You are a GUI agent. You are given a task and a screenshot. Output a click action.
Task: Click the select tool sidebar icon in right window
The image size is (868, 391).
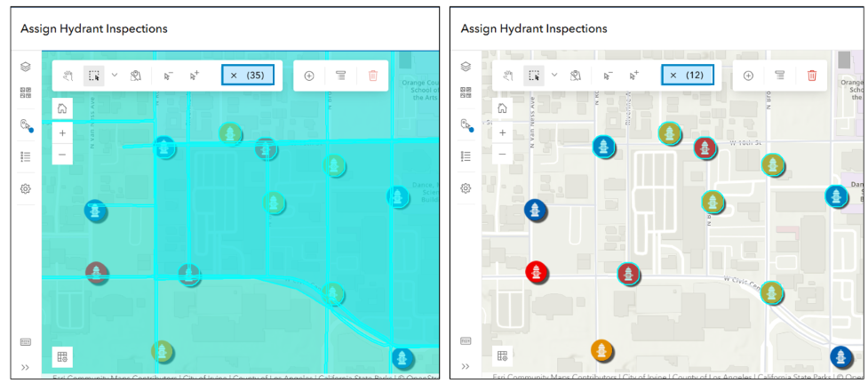[466, 125]
